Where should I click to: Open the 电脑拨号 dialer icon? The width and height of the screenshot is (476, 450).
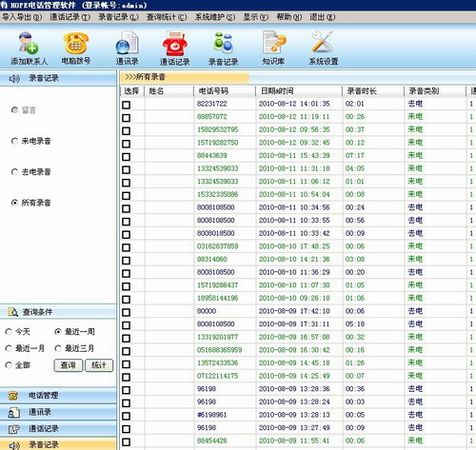tap(76, 44)
